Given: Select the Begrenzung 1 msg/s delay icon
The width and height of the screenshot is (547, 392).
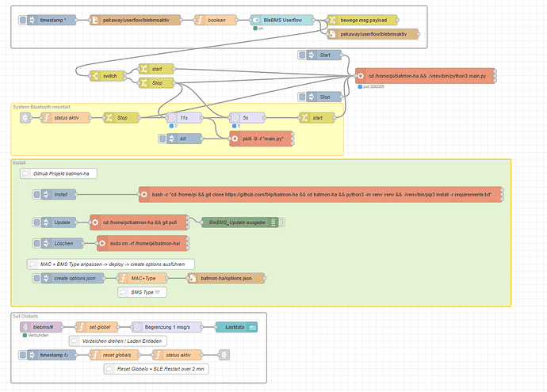Looking at the screenshot, I should [x=136, y=325].
